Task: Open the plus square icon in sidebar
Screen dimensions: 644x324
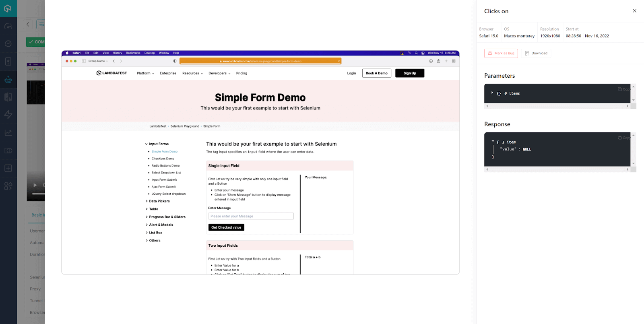Action: (x=8, y=168)
